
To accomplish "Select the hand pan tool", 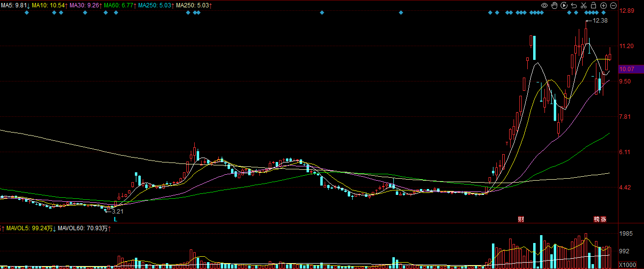I will pos(554,5).
